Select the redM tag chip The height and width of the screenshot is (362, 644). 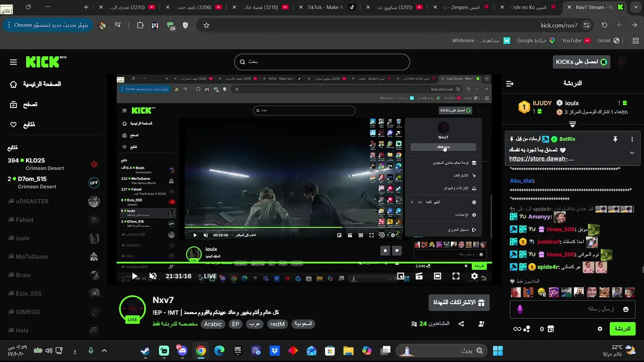tap(277, 324)
